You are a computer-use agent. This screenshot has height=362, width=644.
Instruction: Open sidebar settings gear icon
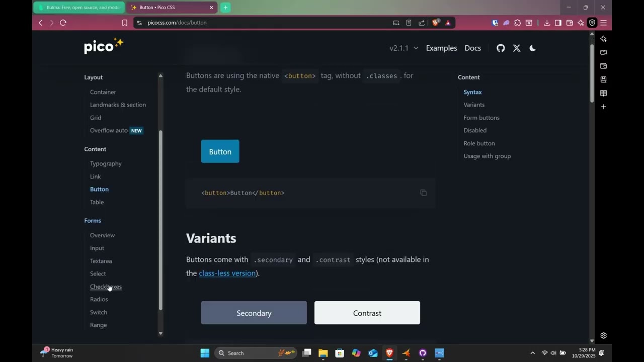603,335
